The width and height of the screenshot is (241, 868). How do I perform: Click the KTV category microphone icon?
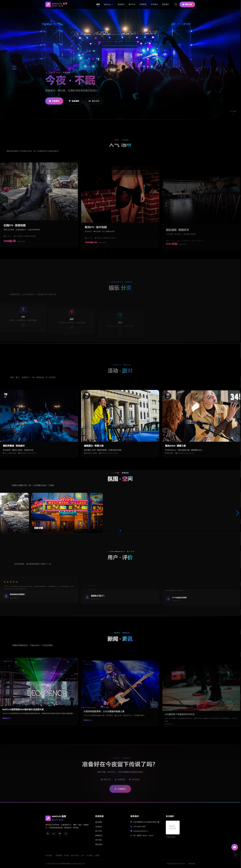(23, 309)
